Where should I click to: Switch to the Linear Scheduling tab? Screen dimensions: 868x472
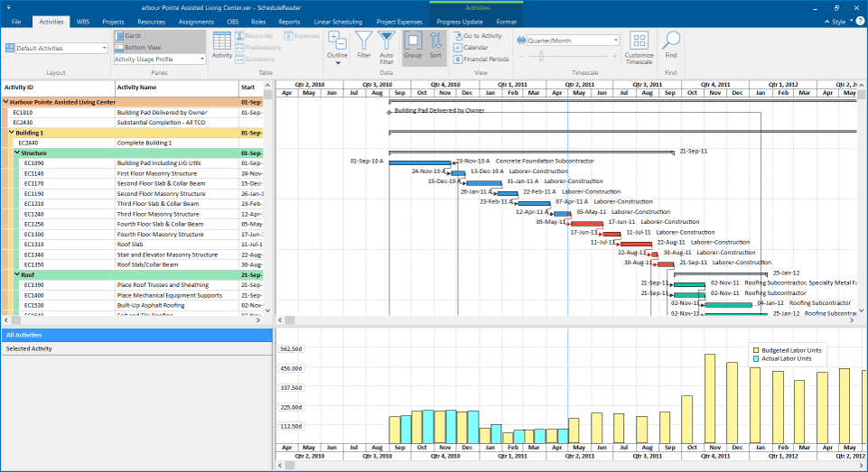click(338, 22)
